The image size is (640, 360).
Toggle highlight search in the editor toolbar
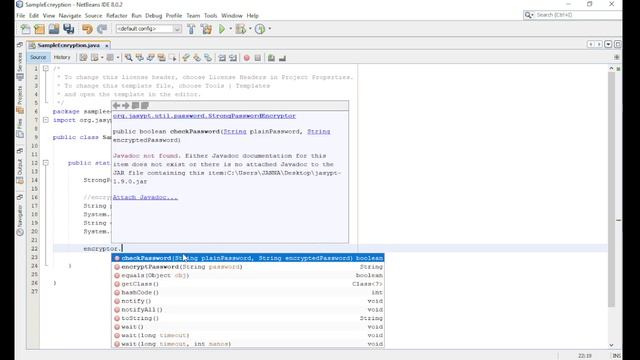(x=162, y=58)
